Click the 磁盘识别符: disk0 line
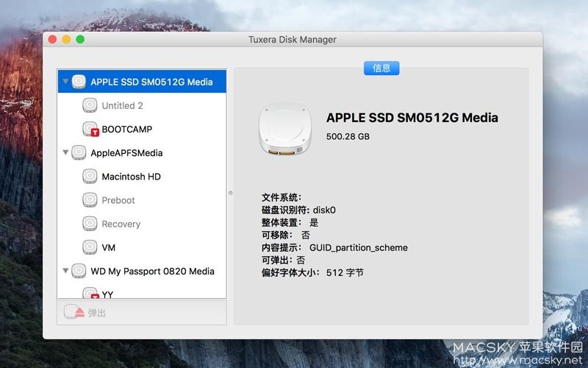588x368 pixels. (298, 210)
